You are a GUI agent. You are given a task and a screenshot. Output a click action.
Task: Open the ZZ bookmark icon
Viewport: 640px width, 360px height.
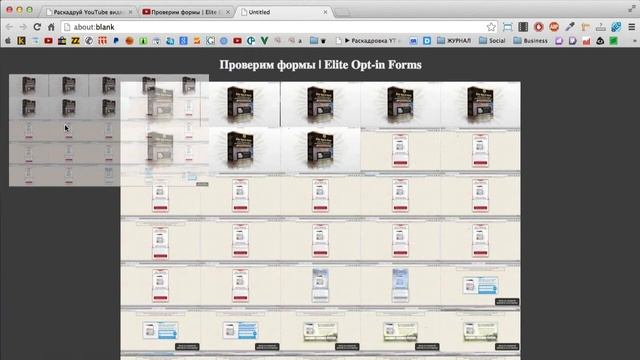click(x=76, y=40)
